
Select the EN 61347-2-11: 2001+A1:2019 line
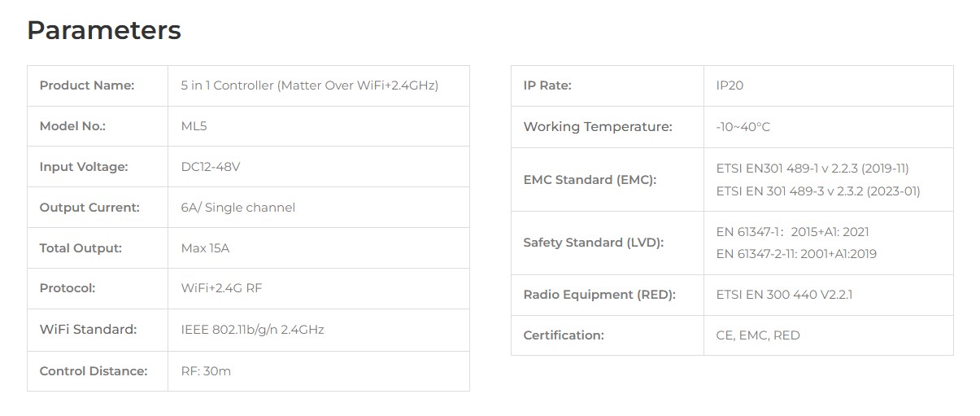[796, 254]
